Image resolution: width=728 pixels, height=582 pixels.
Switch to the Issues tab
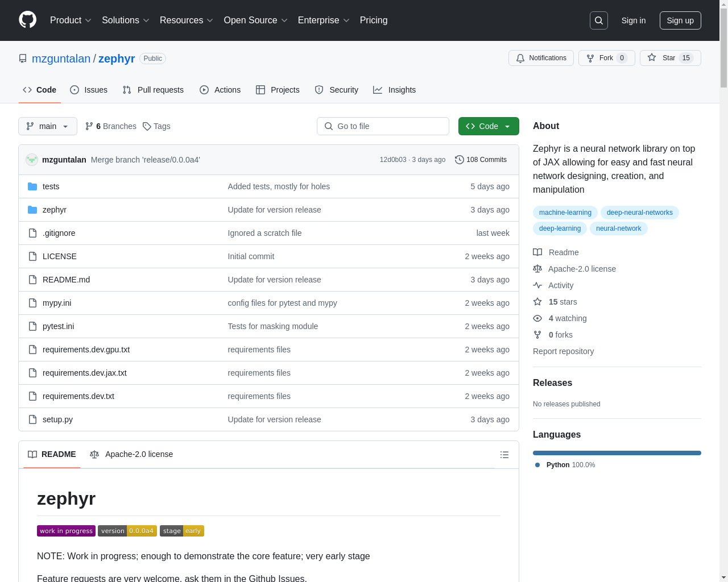coord(89,90)
